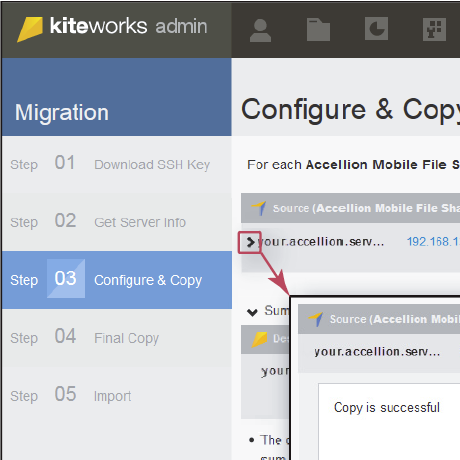Image resolution: width=460 pixels, height=460 pixels.
Task: Click the Migration sidebar heading
Action: point(62,112)
